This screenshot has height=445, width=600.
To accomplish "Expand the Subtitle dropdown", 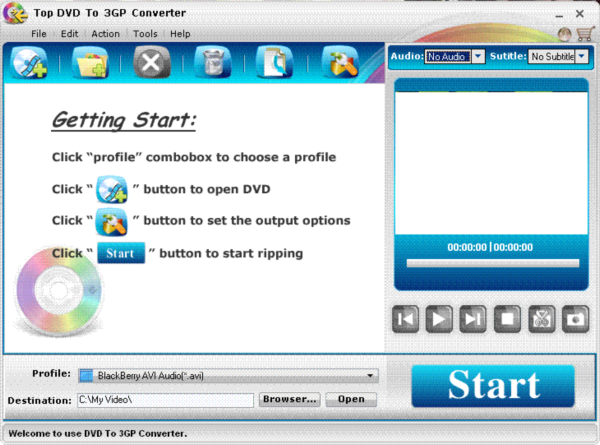I will (x=581, y=56).
